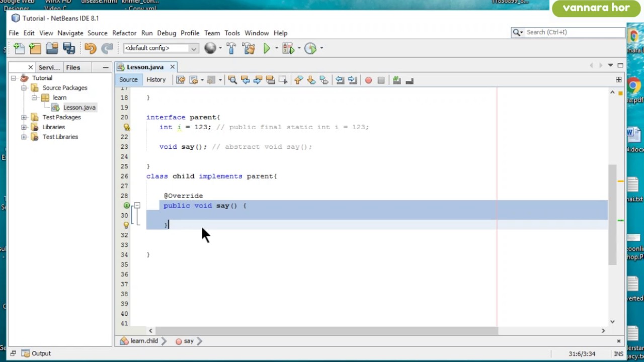Toggle Rectangular Selection icon
The width and height of the screenshot is (644, 362).
click(283, 80)
